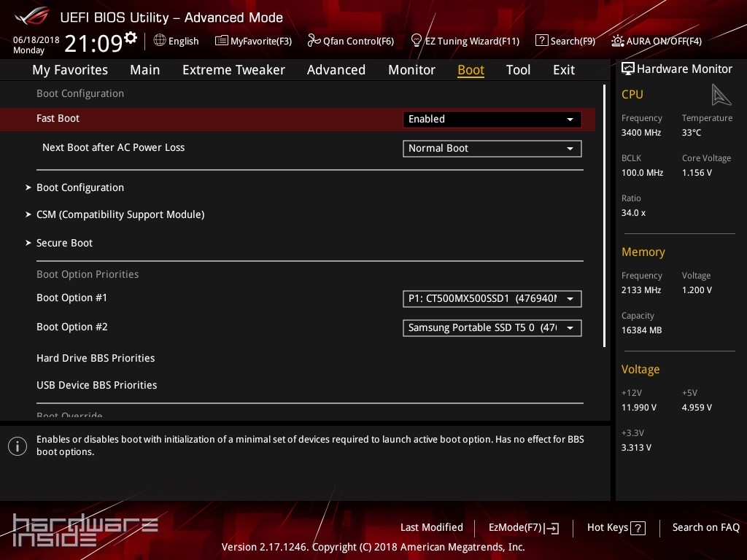Open the My Favorites tab
Viewport: 747px width, 560px height.
(x=70, y=70)
